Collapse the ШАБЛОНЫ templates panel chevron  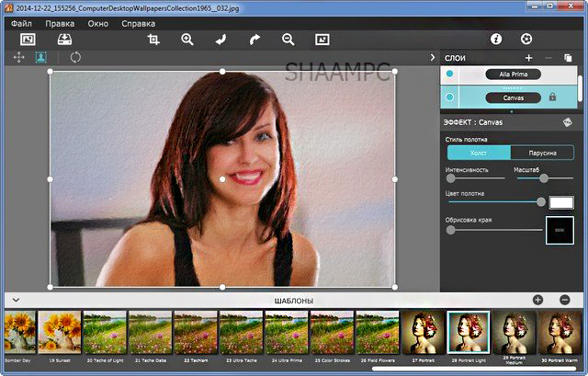coord(16,301)
